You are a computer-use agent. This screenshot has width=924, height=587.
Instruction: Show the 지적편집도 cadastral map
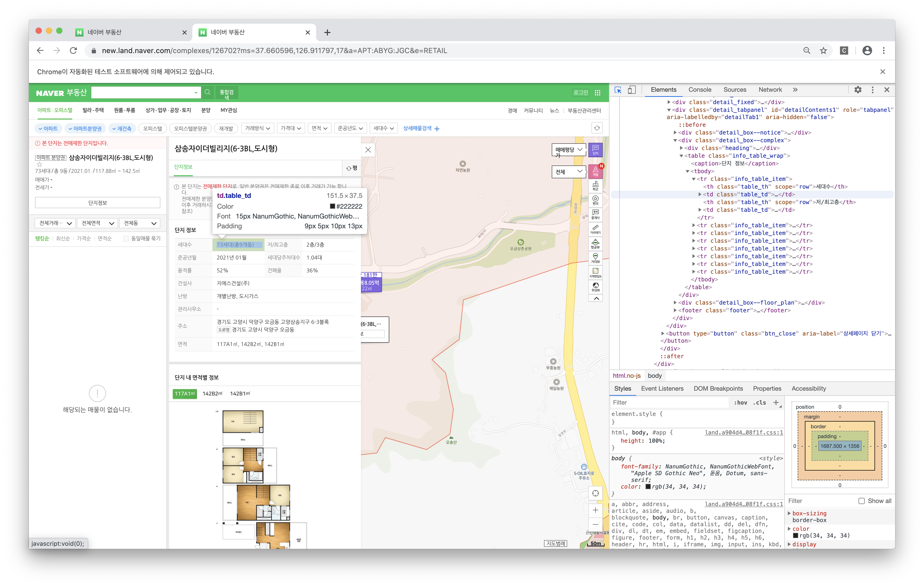pyautogui.click(x=595, y=273)
